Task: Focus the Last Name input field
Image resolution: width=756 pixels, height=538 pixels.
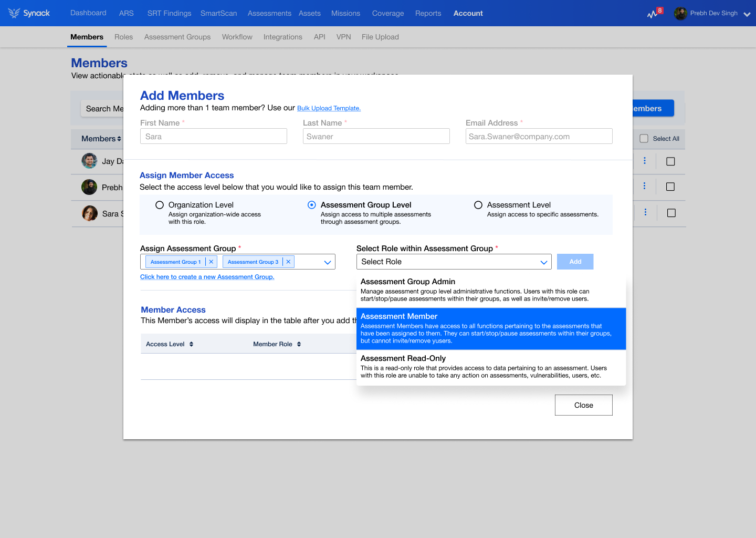Action: point(376,136)
